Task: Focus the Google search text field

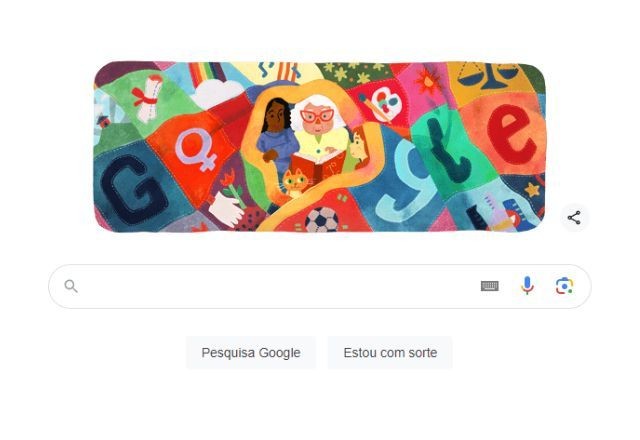Action: [x=278, y=286]
